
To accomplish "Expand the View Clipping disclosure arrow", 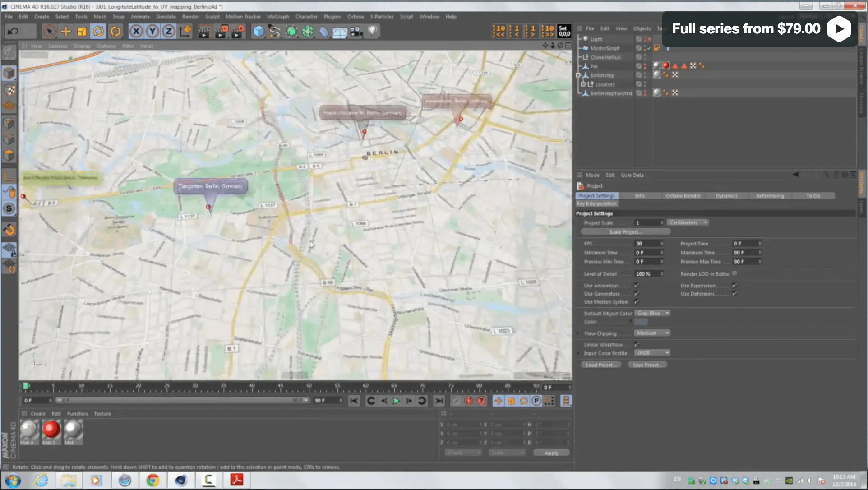I will pos(578,333).
